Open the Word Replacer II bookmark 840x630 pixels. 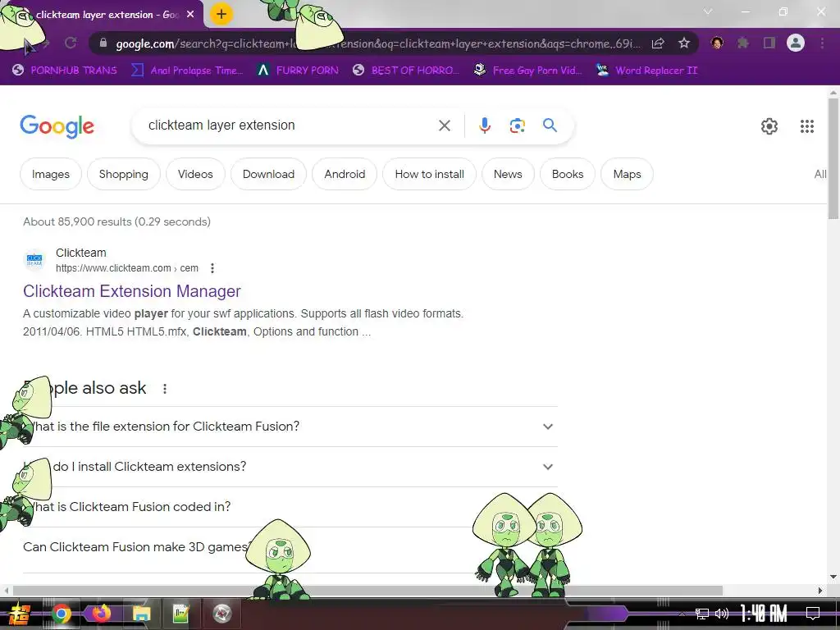click(x=647, y=71)
